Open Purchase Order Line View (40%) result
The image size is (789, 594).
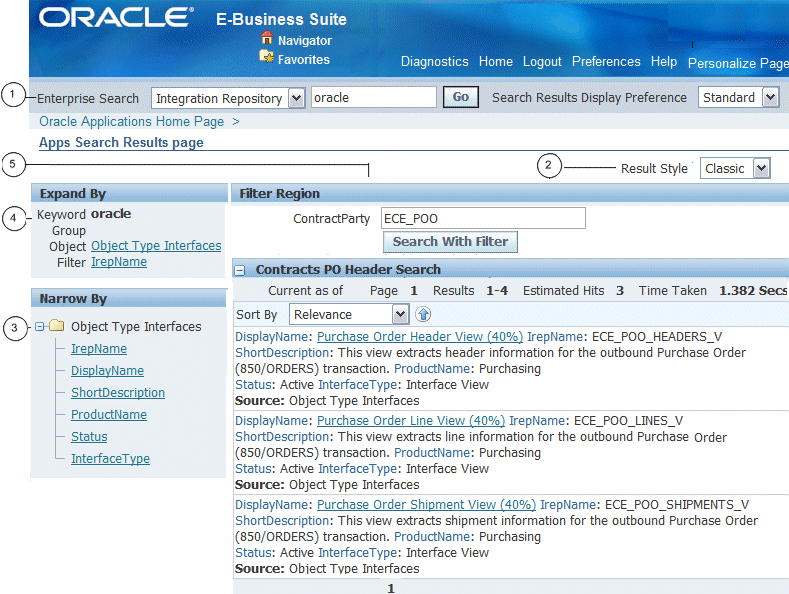pyautogui.click(x=411, y=421)
